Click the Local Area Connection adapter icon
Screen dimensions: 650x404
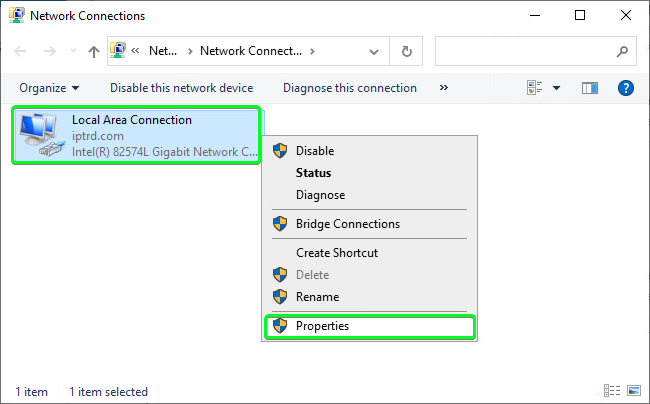[42, 134]
